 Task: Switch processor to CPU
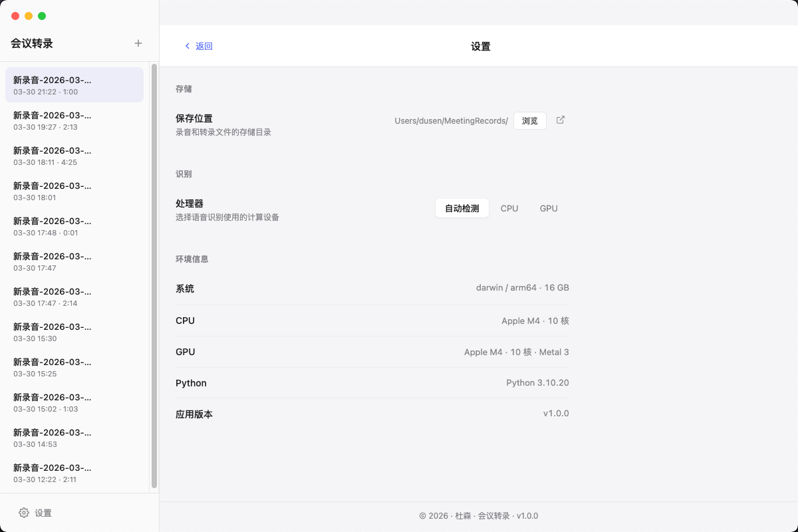point(509,207)
